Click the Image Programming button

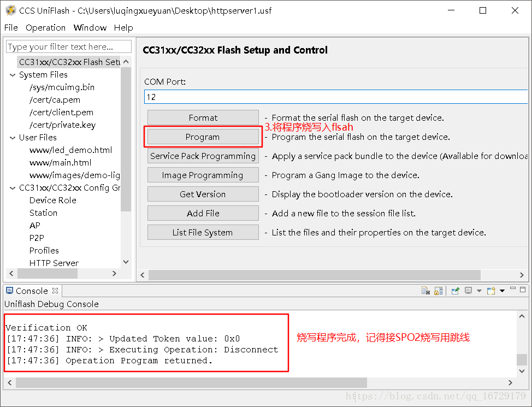203,175
